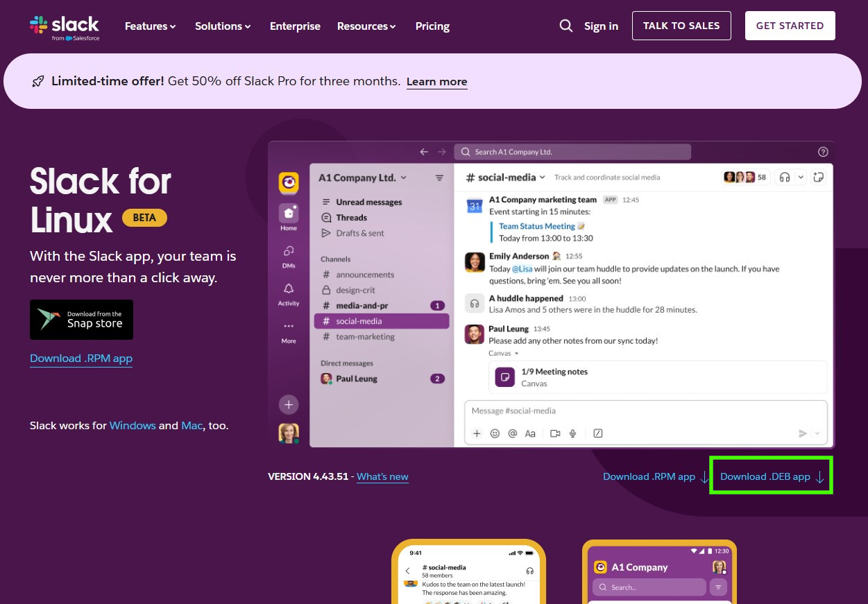Screen dimensions: 868x604
Task: Open DMs icon in the app sidebar
Action: coord(289,250)
